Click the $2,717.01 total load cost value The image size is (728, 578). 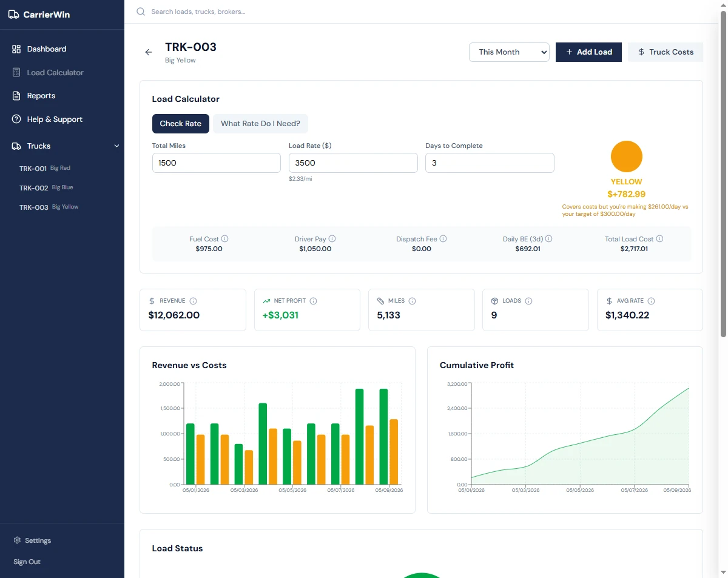(634, 249)
